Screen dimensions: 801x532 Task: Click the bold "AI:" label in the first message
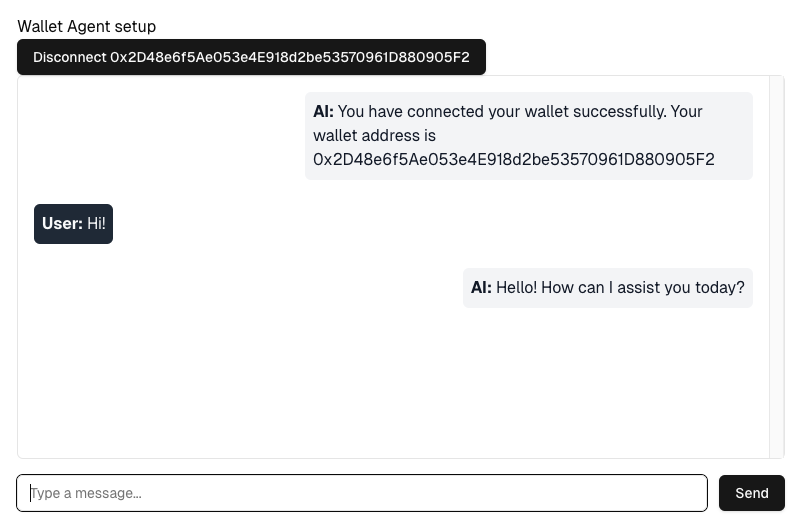click(323, 112)
